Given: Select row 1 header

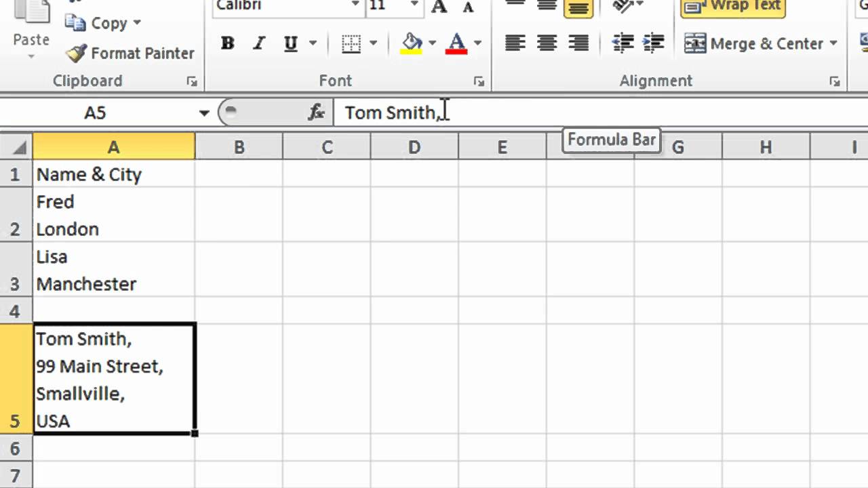Looking at the screenshot, I should pos(16,174).
